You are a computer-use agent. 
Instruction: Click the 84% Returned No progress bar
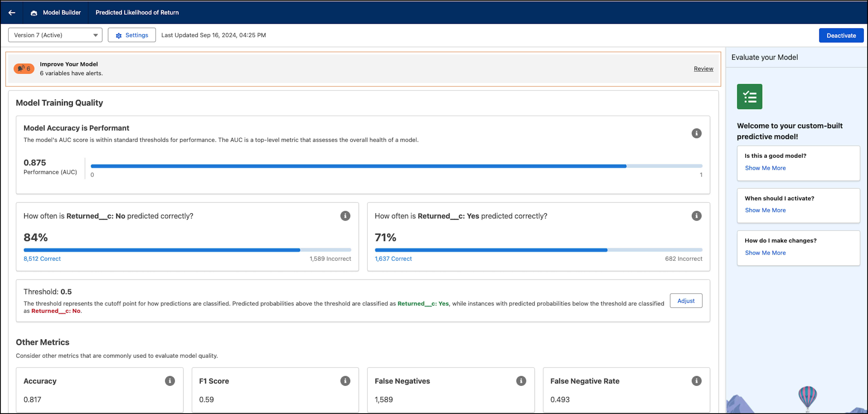(187, 250)
